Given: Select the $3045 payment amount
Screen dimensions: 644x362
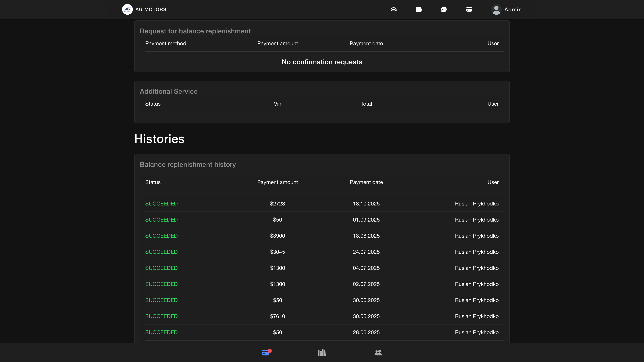Looking at the screenshot, I should [278, 252].
